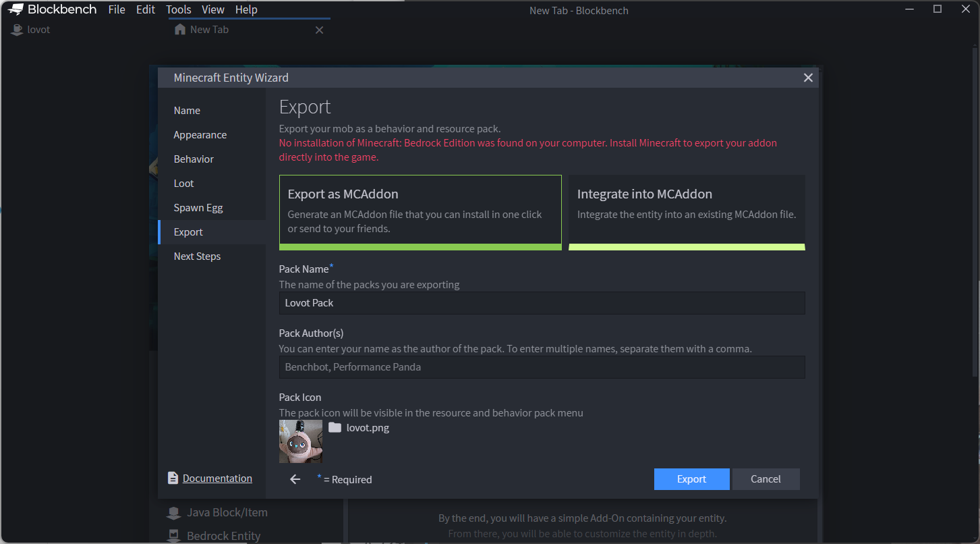
Task: Click the New Tab home icon
Action: coord(179,30)
